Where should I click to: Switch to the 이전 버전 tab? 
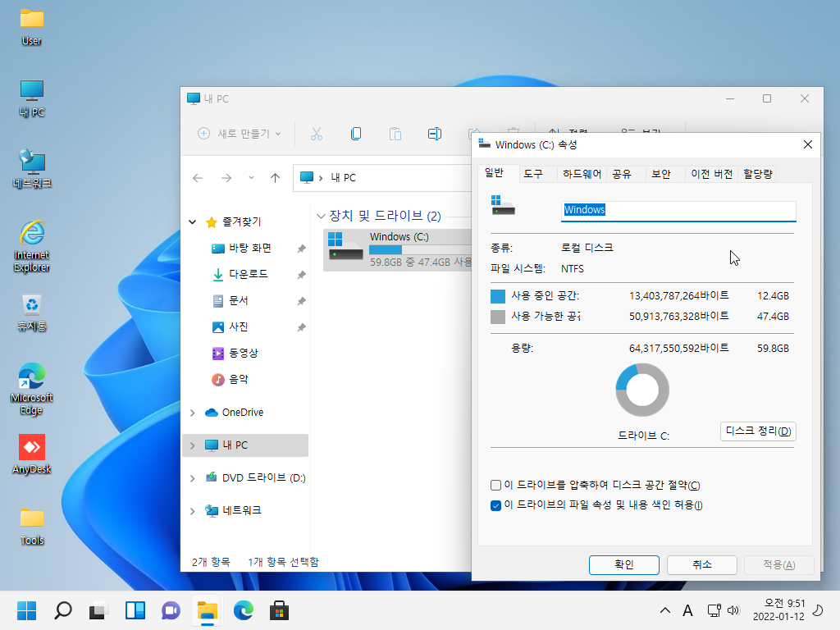click(711, 174)
